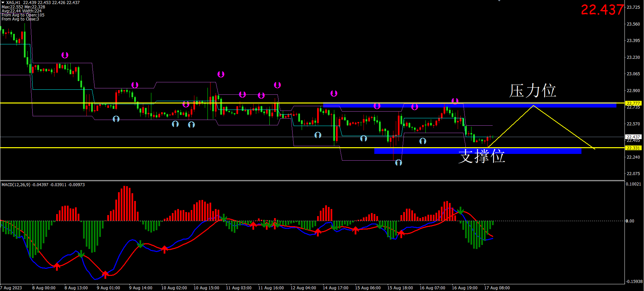Select the 支撑位 support text label
The height and width of the screenshot is (291, 644).
482,157
